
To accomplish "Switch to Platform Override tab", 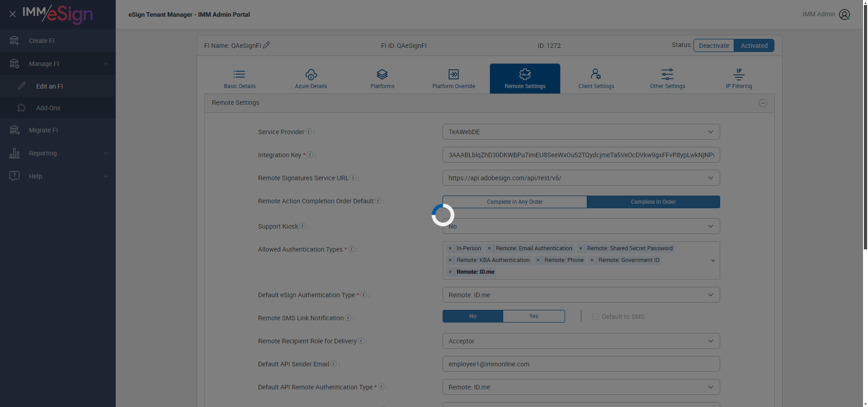I will [453, 79].
